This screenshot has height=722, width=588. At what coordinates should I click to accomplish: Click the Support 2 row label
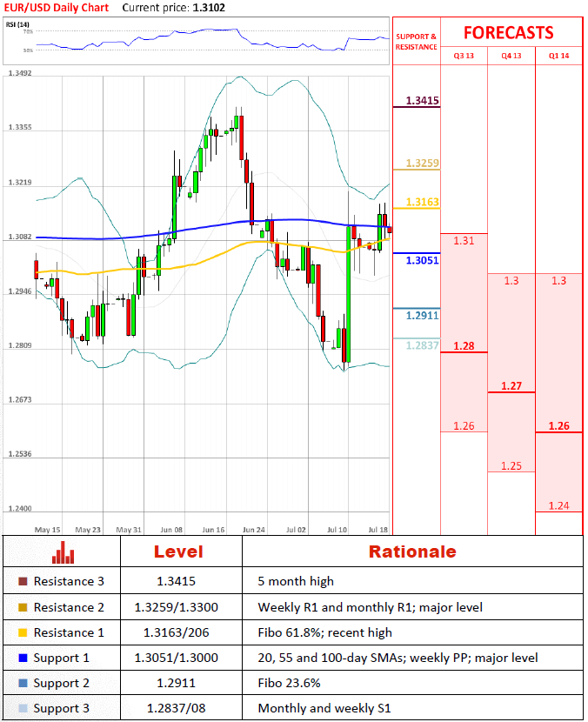click(x=61, y=684)
